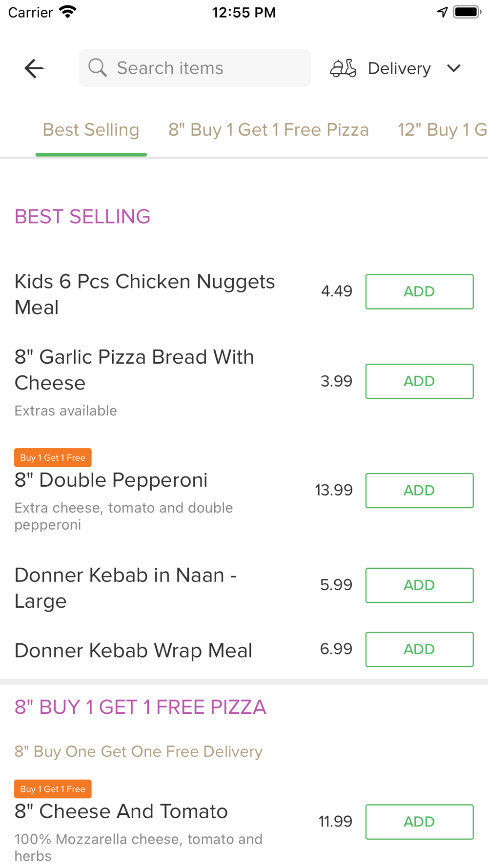Click the search magnifier icon
The height and width of the screenshot is (868, 488).
(98, 68)
